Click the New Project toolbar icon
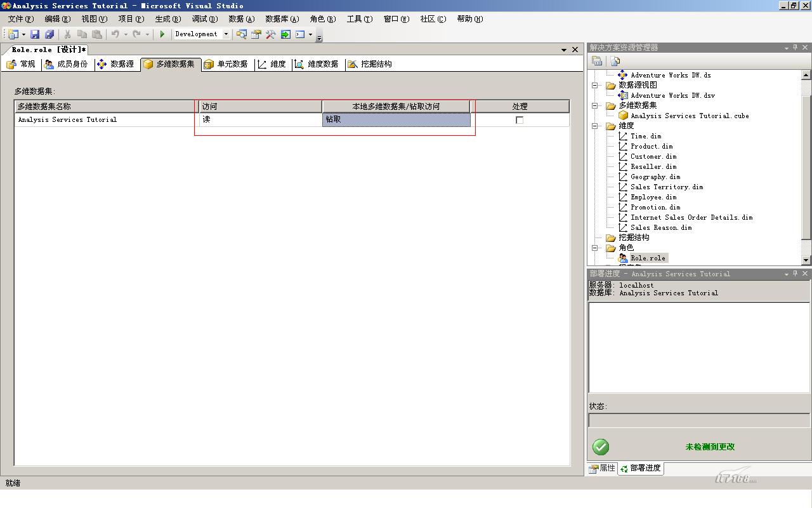This screenshot has width=812, height=508. (13, 34)
